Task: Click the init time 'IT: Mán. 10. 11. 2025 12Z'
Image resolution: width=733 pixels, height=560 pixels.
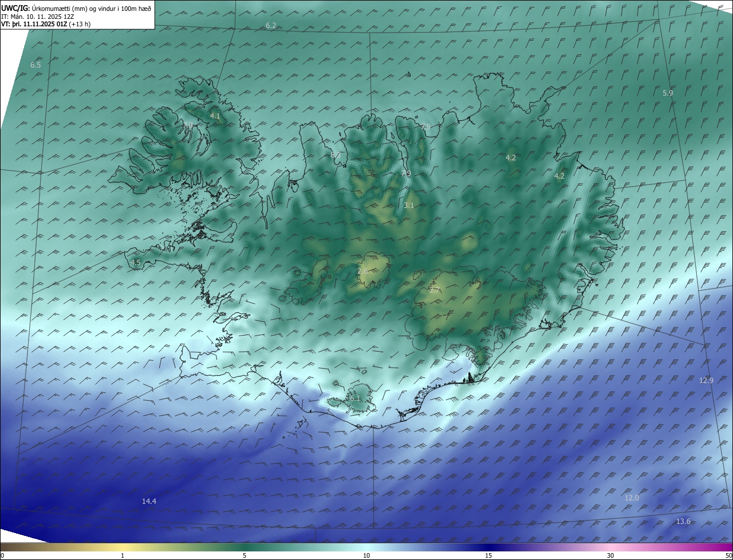Action: coord(38,16)
